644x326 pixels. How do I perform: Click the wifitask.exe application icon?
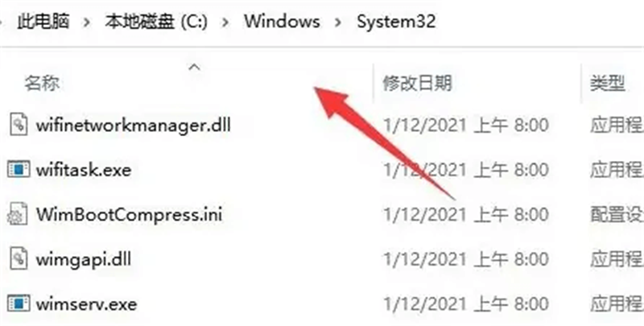pos(19,169)
